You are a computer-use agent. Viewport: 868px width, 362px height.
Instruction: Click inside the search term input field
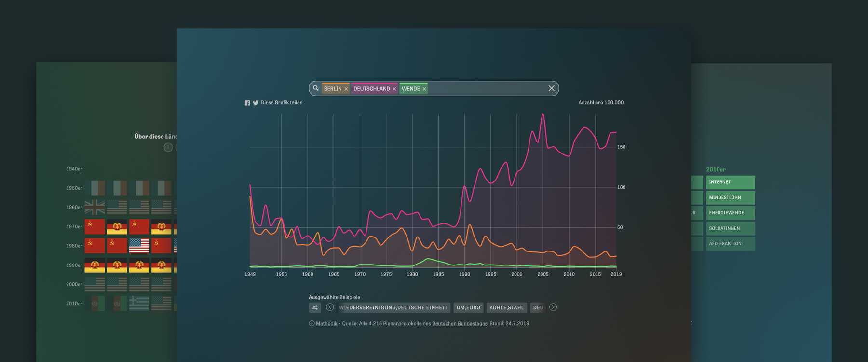[487, 88]
